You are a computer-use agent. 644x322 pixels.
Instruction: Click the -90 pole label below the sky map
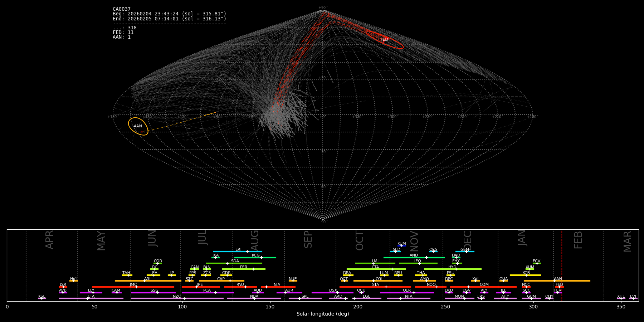point(322,222)
